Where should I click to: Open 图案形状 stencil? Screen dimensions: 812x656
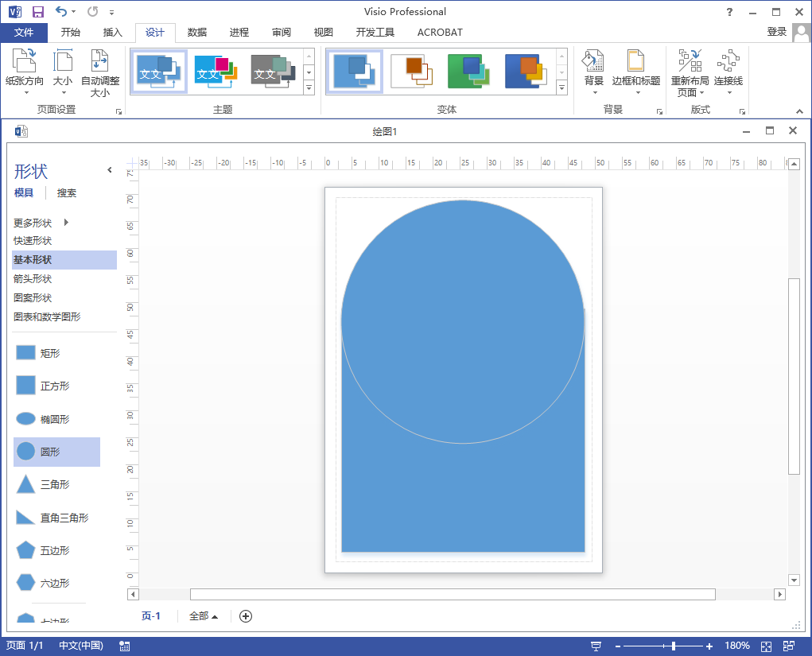tap(33, 297)
